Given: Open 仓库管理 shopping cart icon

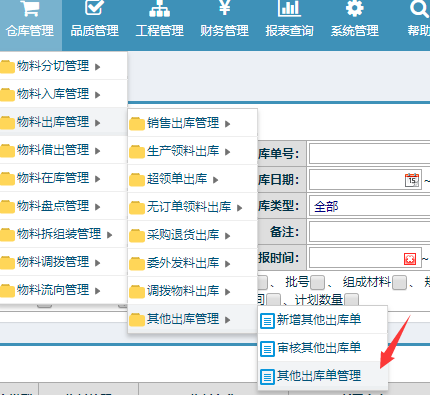Looking at the screenshot, I should tap(30, 8).
